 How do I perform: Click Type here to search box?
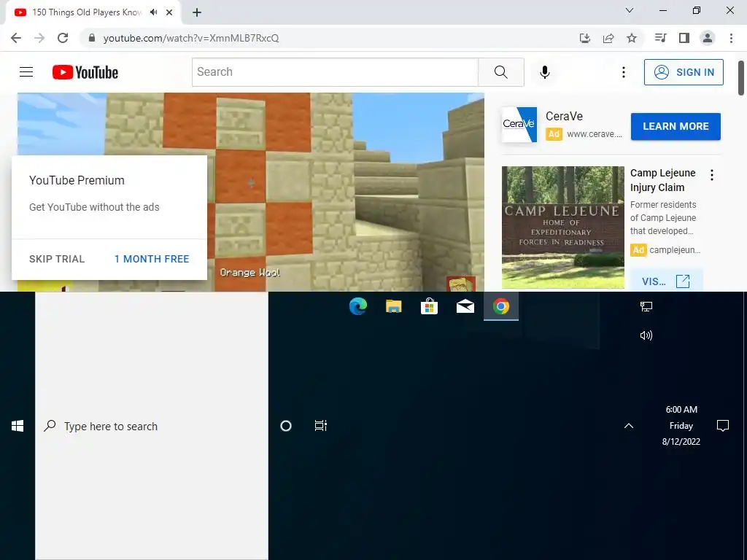tap(152, 426)
